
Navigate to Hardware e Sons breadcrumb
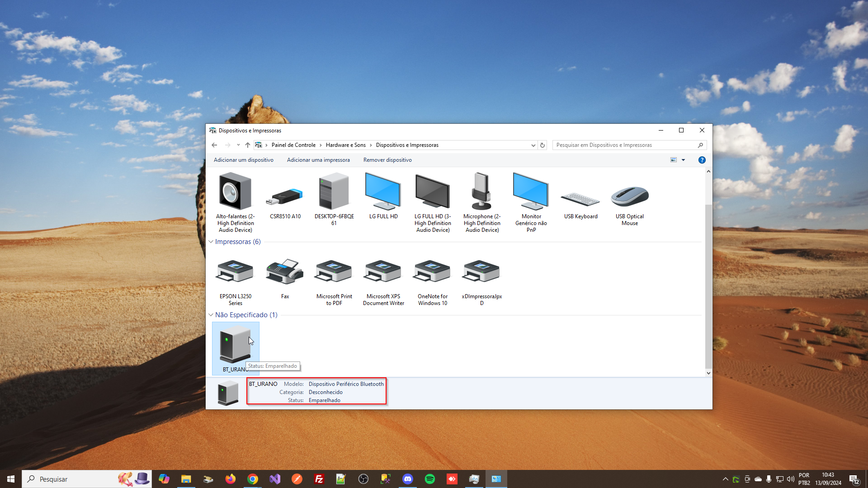point(345,145)
